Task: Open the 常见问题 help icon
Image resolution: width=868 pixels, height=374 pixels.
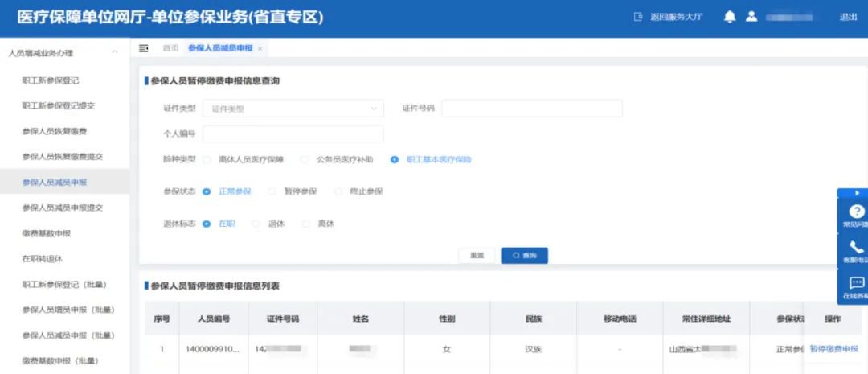Action: [856, 212]
